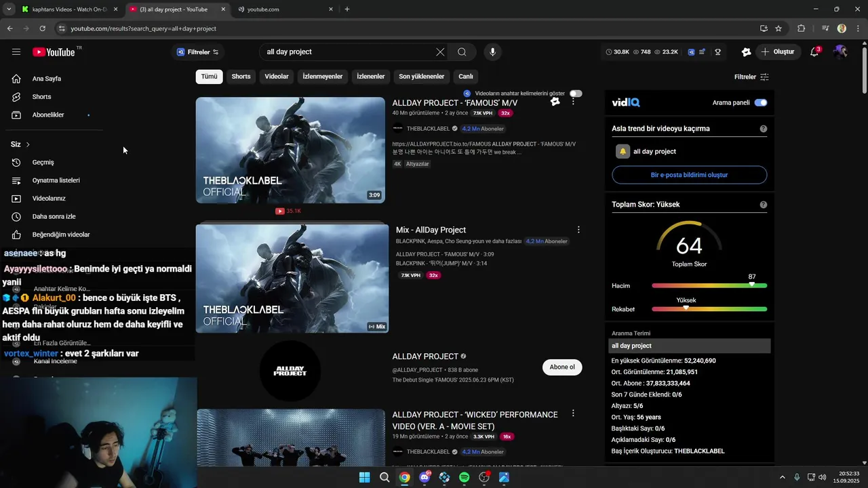
Task: Click the sparkle AI assistant icon beside Oluştur
Action: pos(746,52)
